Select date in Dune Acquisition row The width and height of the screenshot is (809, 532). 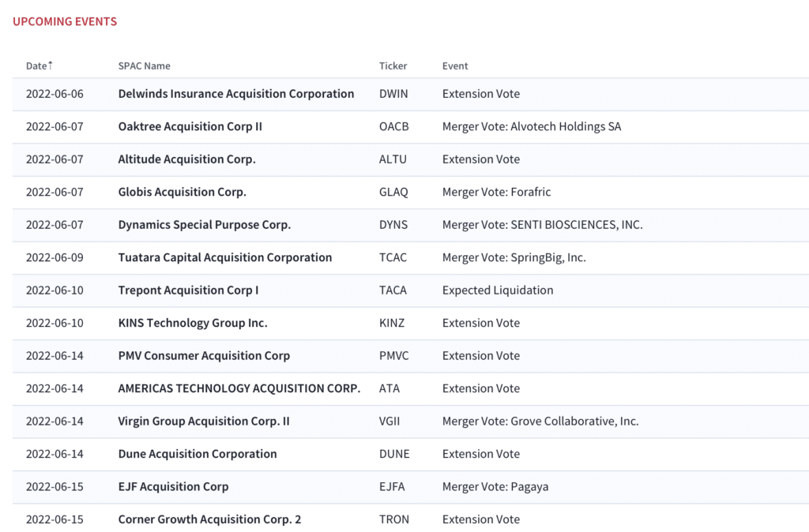[x=55, y=454]
